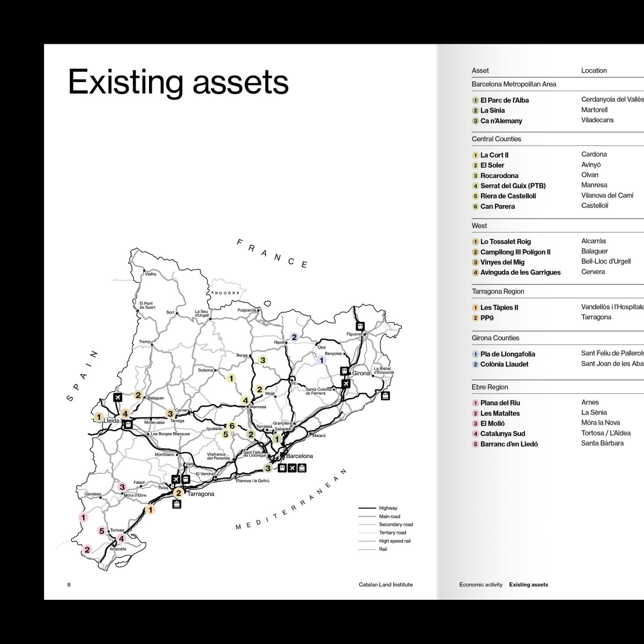Click 'Catalunya Sud' asset entry
The image size is (644, 644).
coord(503,434)
